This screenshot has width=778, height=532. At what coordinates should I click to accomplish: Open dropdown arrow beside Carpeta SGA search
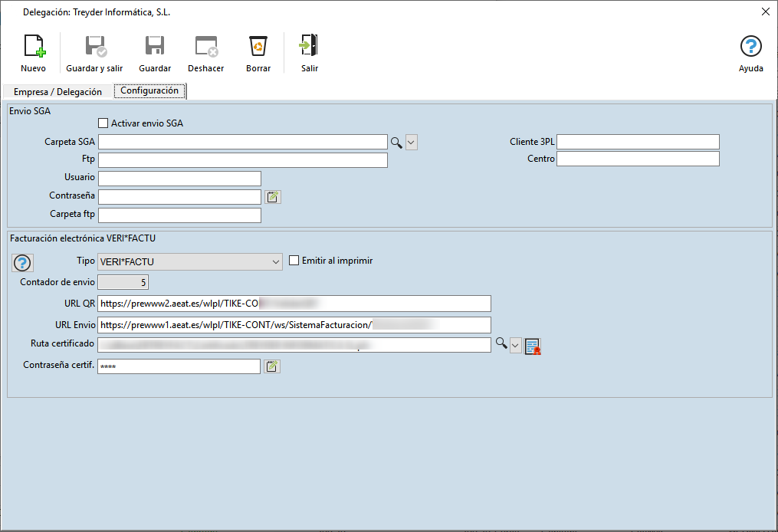412,143
